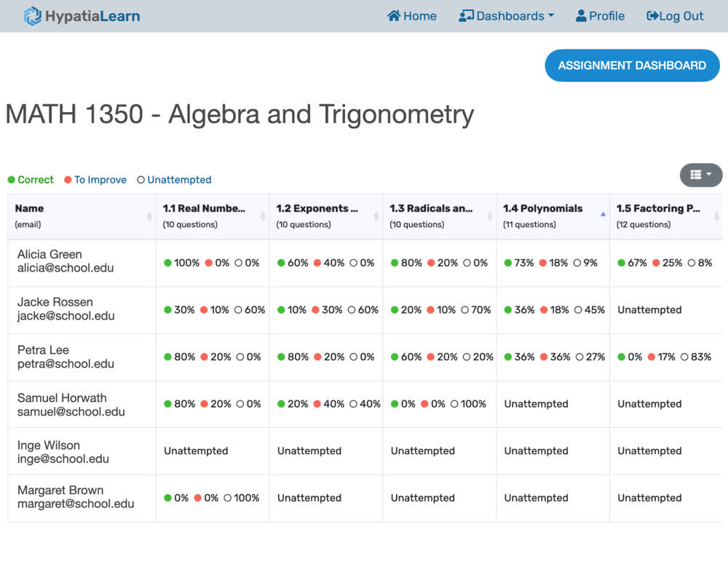Click Petra Lee's 1.5 Factoring score cell

pos(665,357)
